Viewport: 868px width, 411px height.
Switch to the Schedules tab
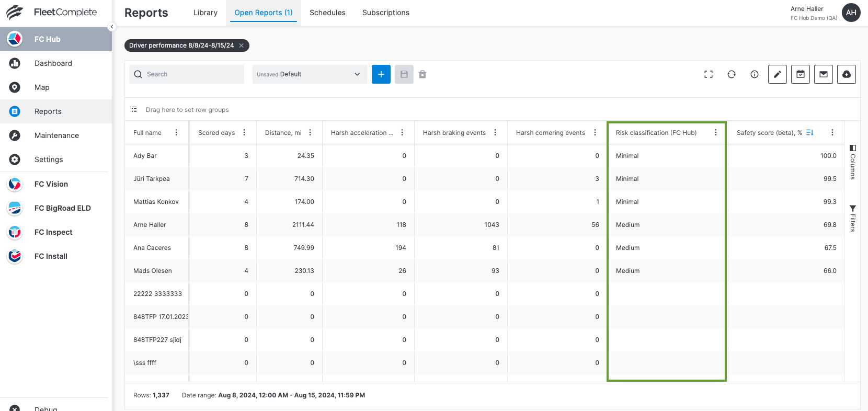pyautogui.click(x=327, y=13)
